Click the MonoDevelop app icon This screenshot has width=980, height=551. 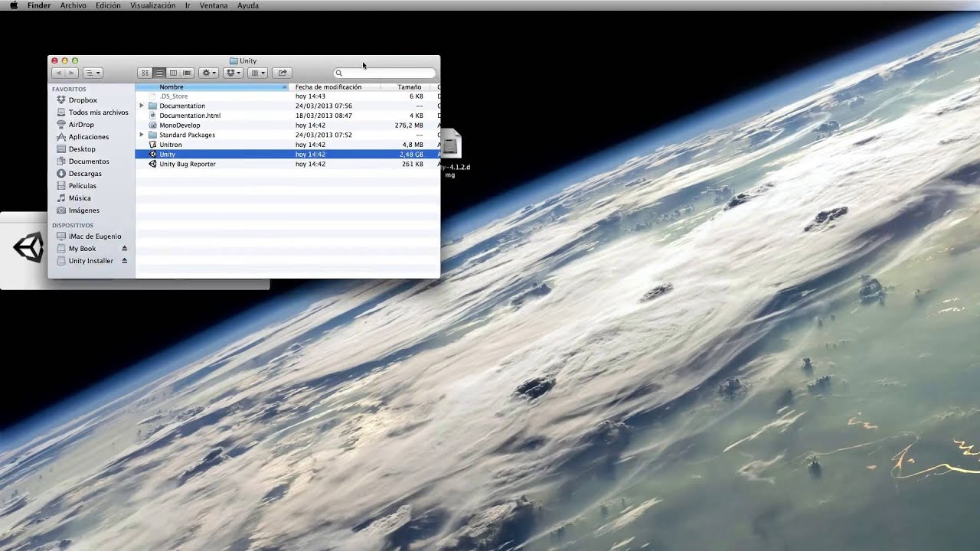point(152,126)
